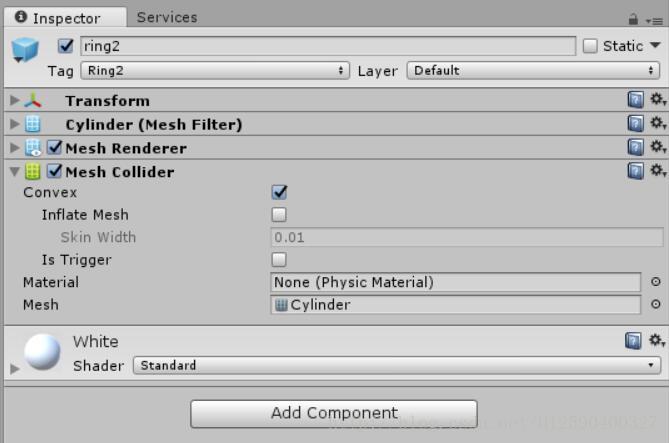Click the ring2 object name field
The height and width of the screenshot is (443, 669).
coord(328,46)
